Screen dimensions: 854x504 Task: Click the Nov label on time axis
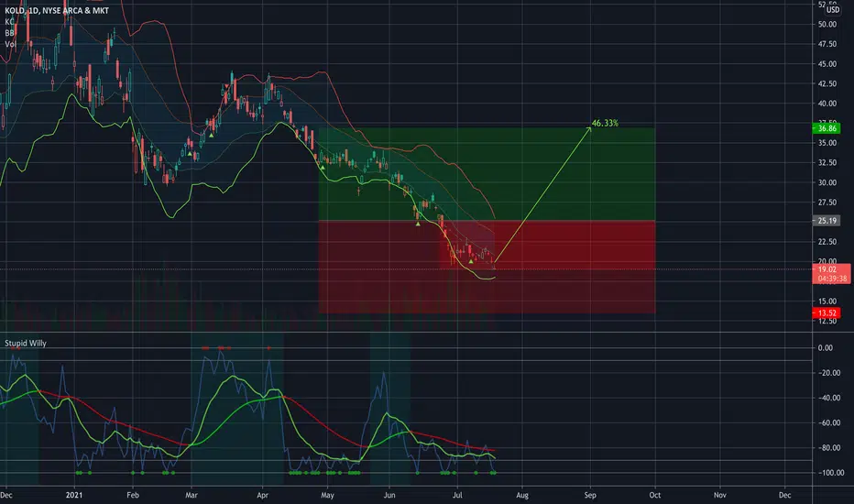pos(720,495)
